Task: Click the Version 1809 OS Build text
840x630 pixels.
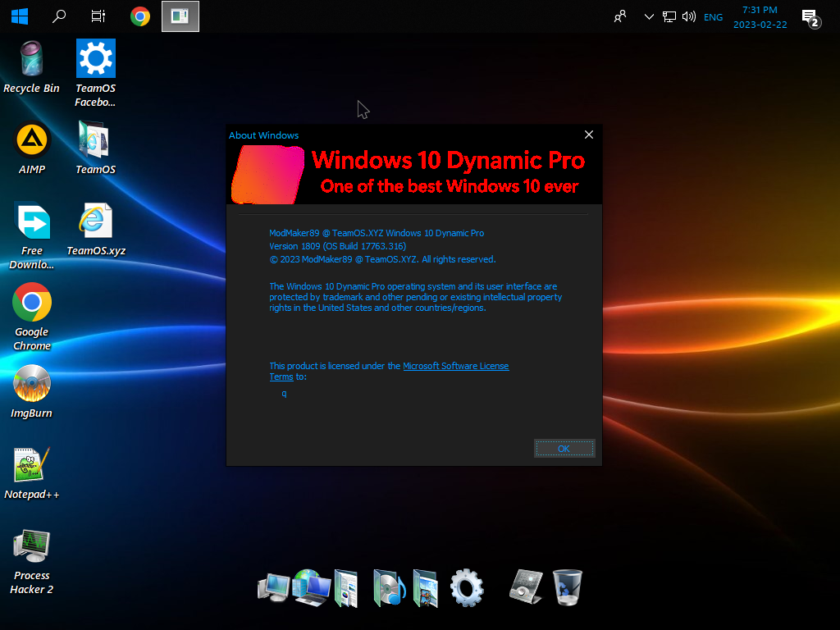Action: [337, 246]
